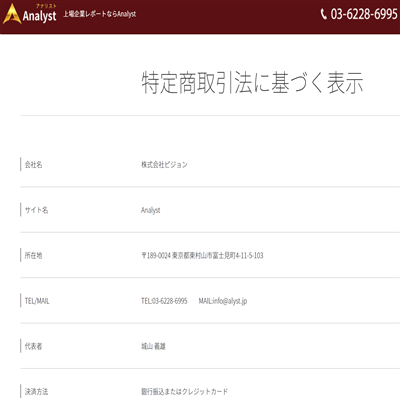Select the 会社名 row label
This screenshot has width=400, height=400.
click(33, 164)
